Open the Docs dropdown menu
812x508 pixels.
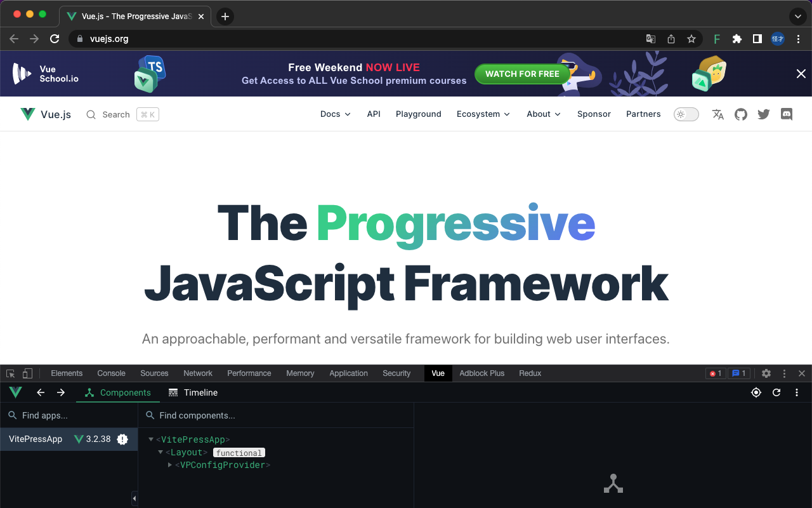[335, 114]
